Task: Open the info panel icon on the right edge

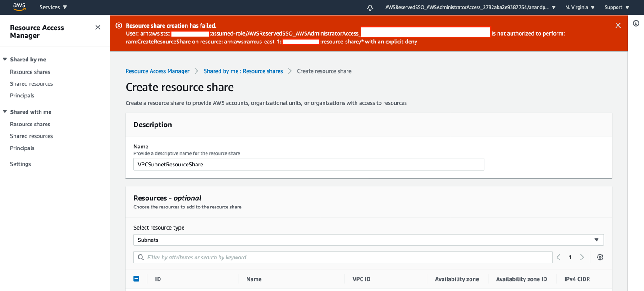Action: coord(635,23)
